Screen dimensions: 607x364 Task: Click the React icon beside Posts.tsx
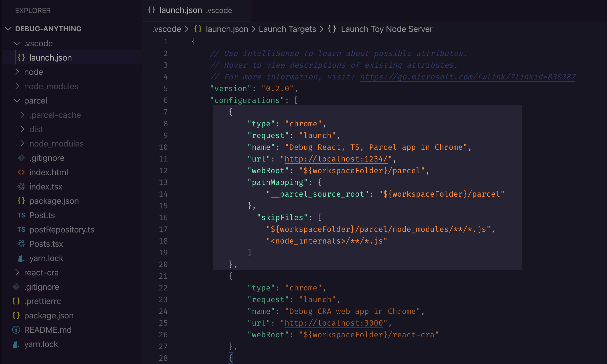[x=21, y=244]
